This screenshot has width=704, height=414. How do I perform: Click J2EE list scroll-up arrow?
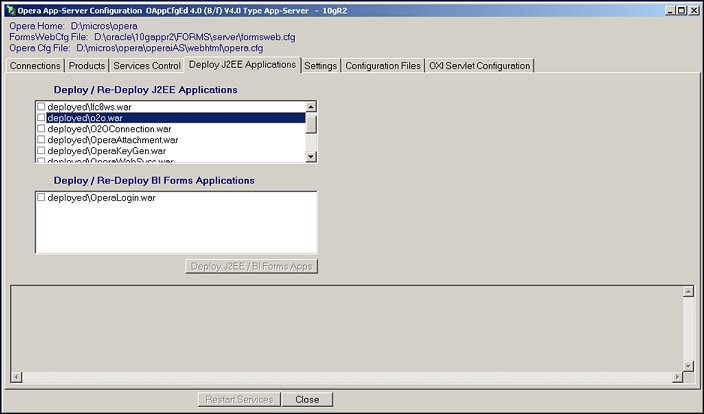(311, 107)
